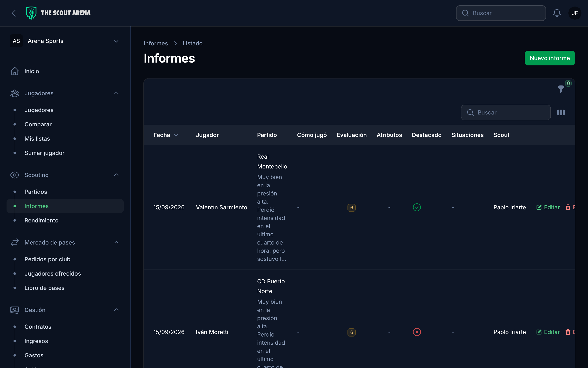Click the back arrow in the header

(14, 13)
